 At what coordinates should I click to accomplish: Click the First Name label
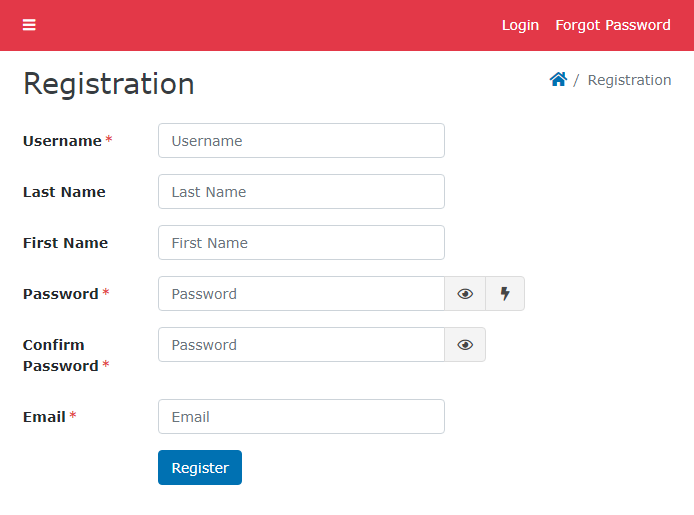[65, 243]
